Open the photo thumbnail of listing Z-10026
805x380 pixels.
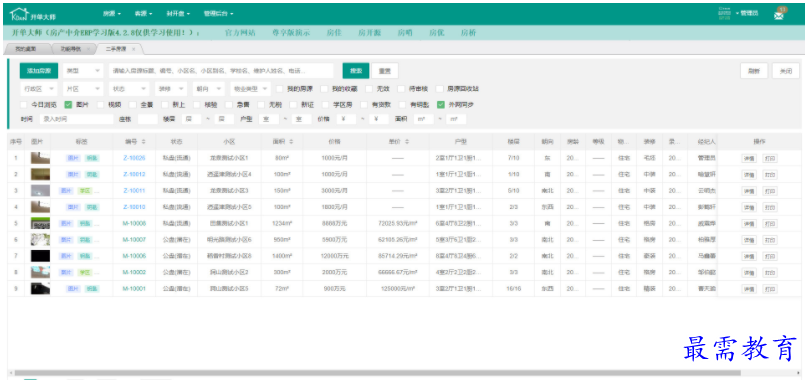40,158
